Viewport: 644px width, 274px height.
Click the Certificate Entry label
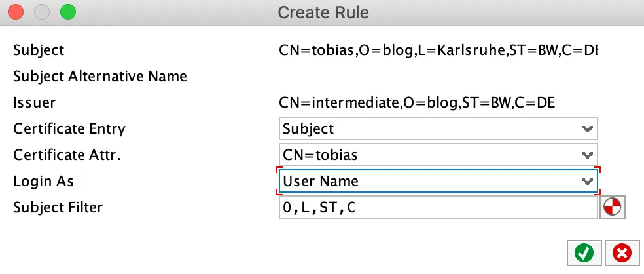(x=69, y=129)
